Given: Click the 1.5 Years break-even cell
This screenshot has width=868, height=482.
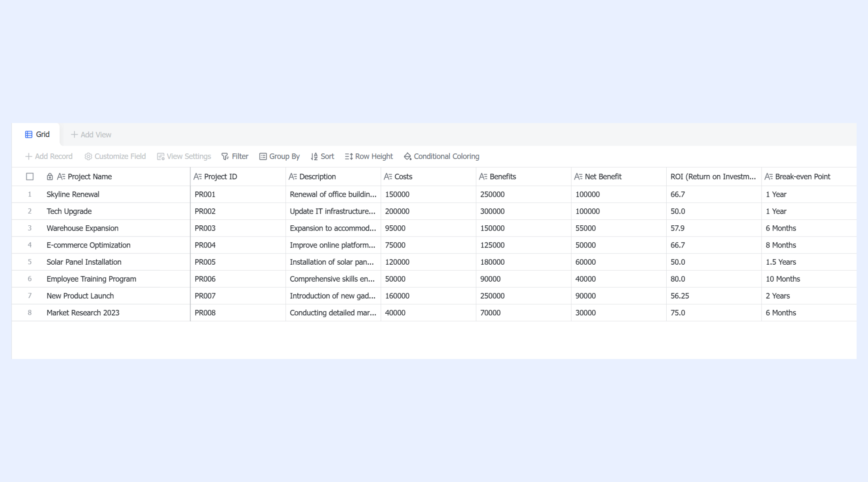Looking at the screenshot, I should point(809,262).
